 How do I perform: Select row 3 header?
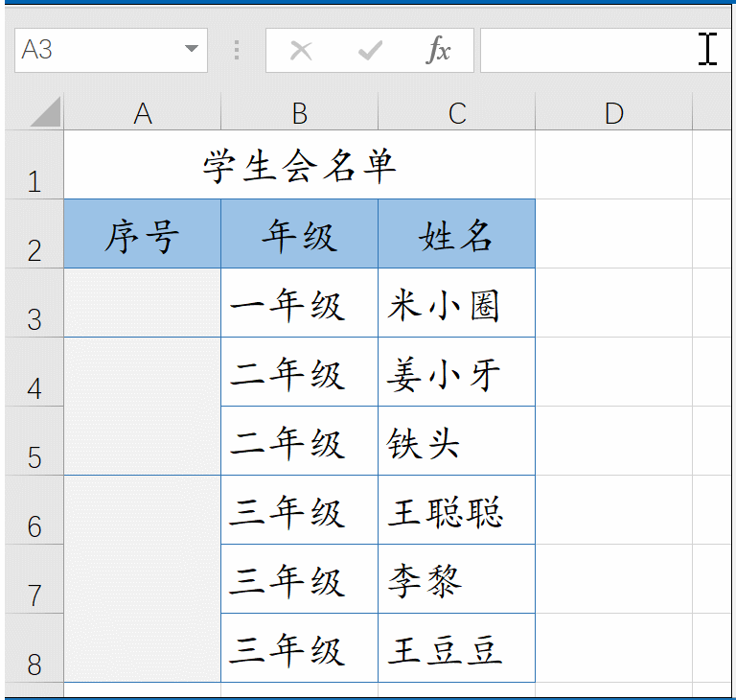point(34,303)
